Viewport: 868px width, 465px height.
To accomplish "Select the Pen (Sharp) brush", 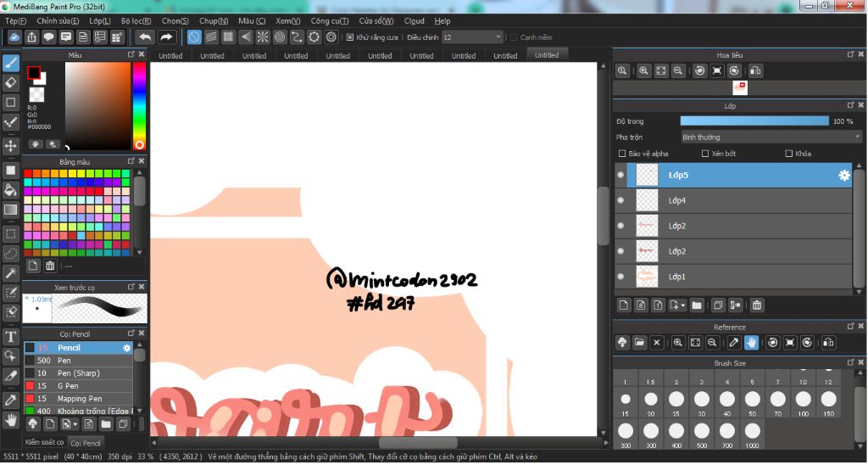I will 78,373.
